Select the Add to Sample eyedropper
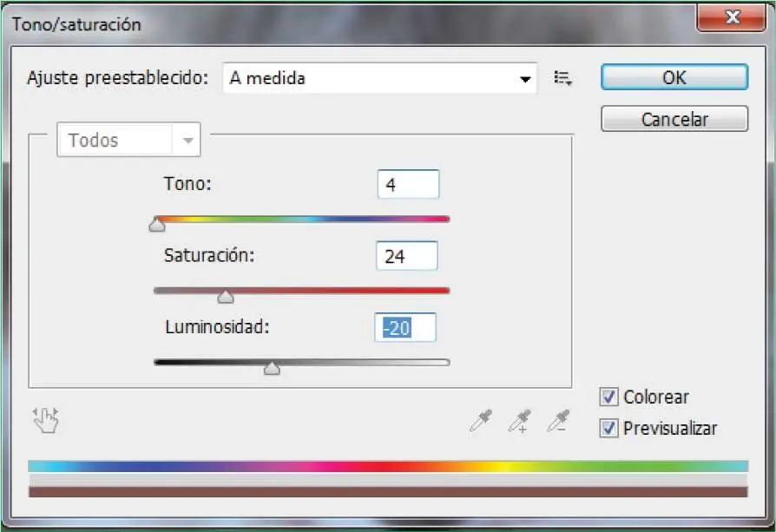 pos(519,421)
